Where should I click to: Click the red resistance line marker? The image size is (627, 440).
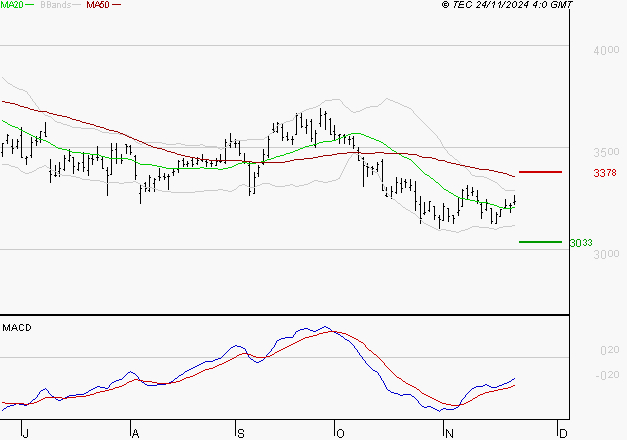click(x=540, y=172)
